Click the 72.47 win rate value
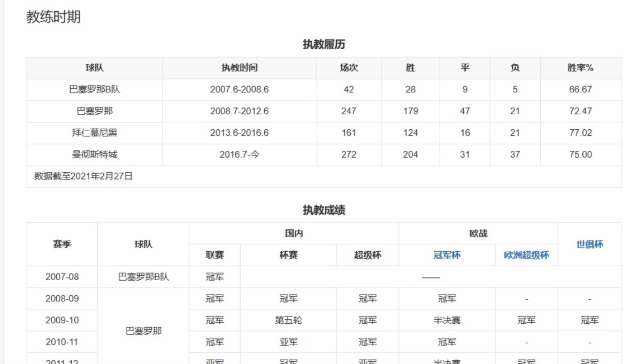The width and height of the screenshot is (630, 364). (x=580, y=111)
